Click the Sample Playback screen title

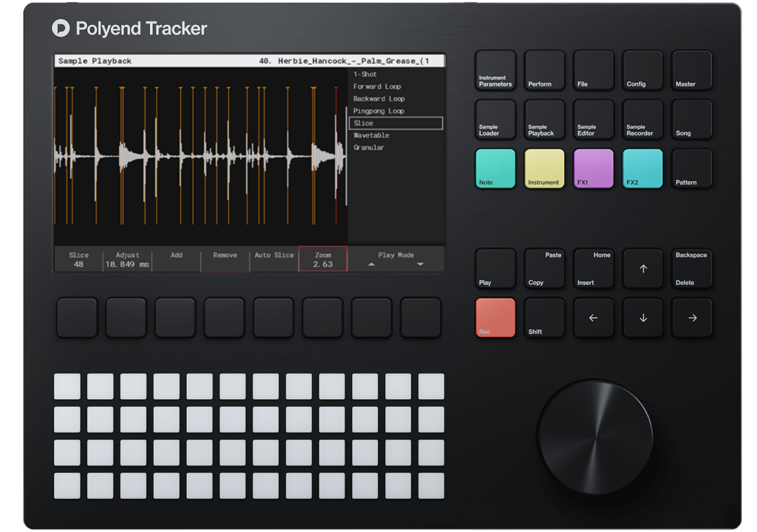(95, 61)
